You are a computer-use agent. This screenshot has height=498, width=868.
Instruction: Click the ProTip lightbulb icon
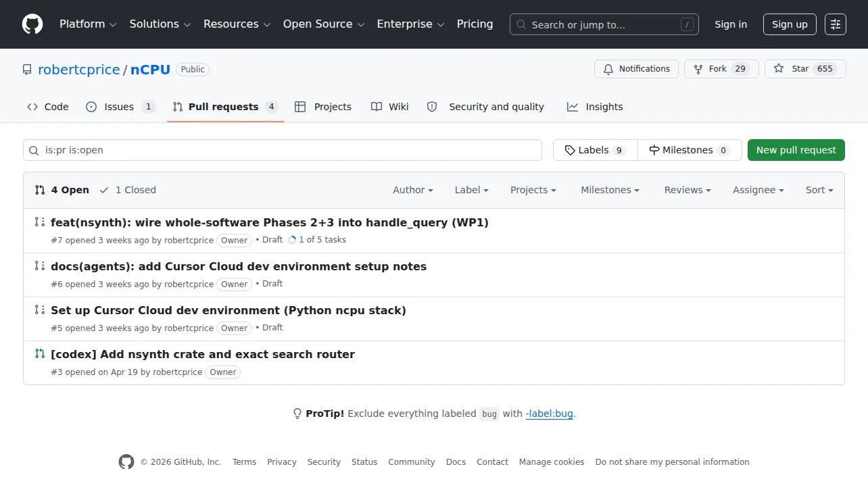point(297,414)
